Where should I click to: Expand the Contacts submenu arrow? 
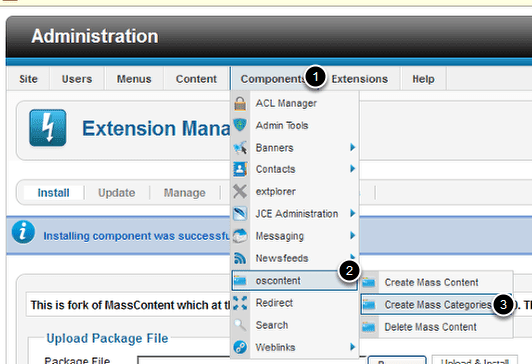(x=353, y=169)
